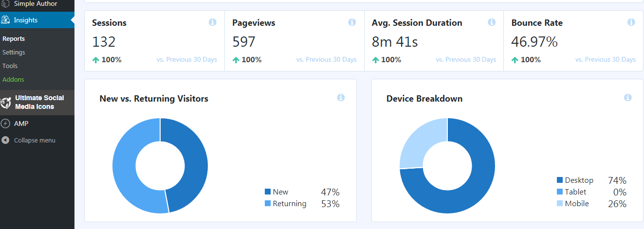Viewport: 644px width, 229px height.
Task: Click the Bounce Rate 100% change text
Action: coord(531,60)
